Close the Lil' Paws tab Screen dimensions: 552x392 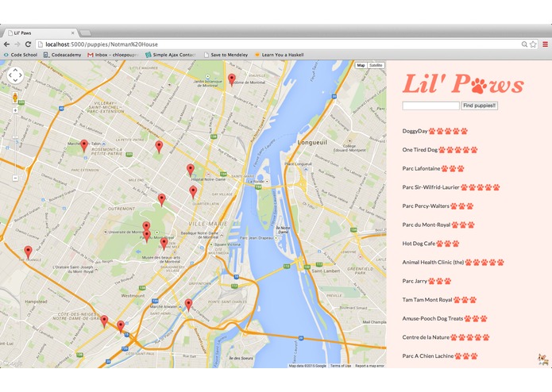[x=73, y=33]
